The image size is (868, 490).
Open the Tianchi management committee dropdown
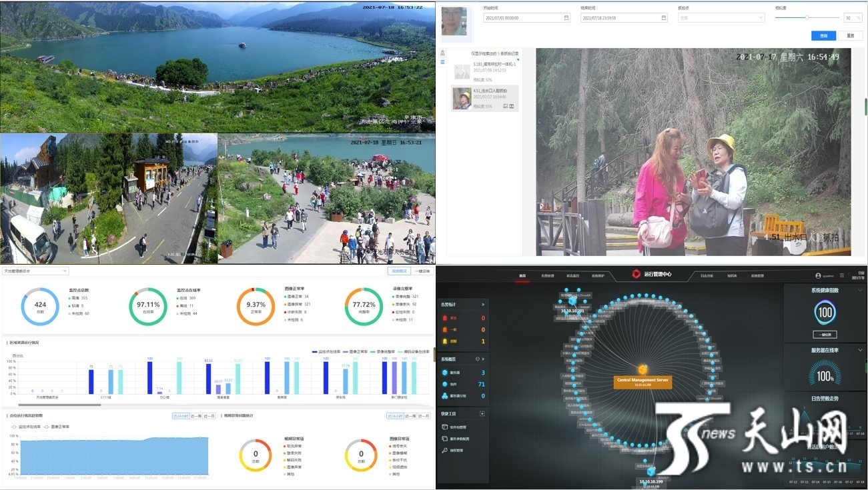click(x=35, y=271)
